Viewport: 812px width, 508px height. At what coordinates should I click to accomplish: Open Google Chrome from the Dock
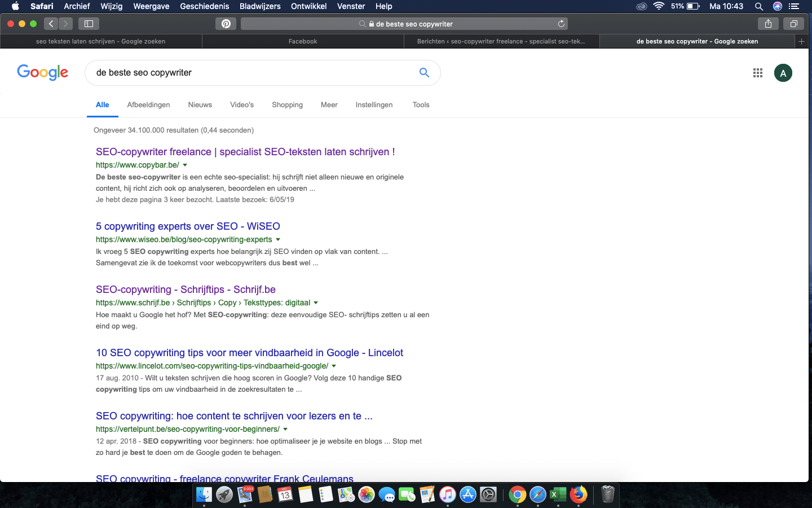(517, 495)
